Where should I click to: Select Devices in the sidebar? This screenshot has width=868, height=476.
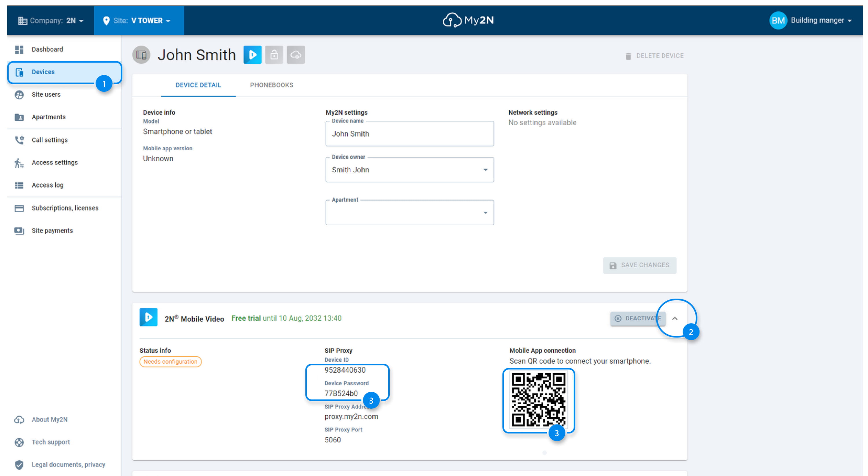point(64,72)
